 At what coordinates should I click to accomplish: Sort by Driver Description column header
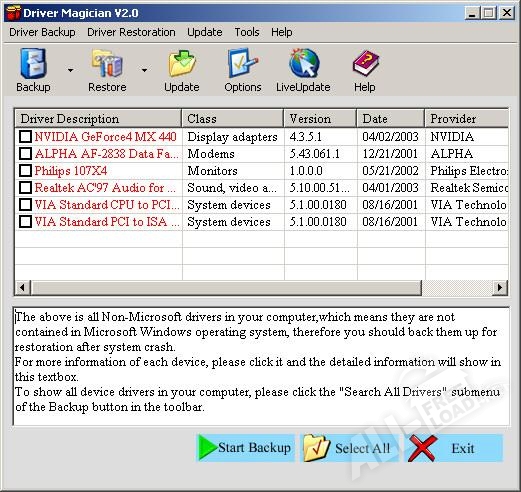pos(98,118)
